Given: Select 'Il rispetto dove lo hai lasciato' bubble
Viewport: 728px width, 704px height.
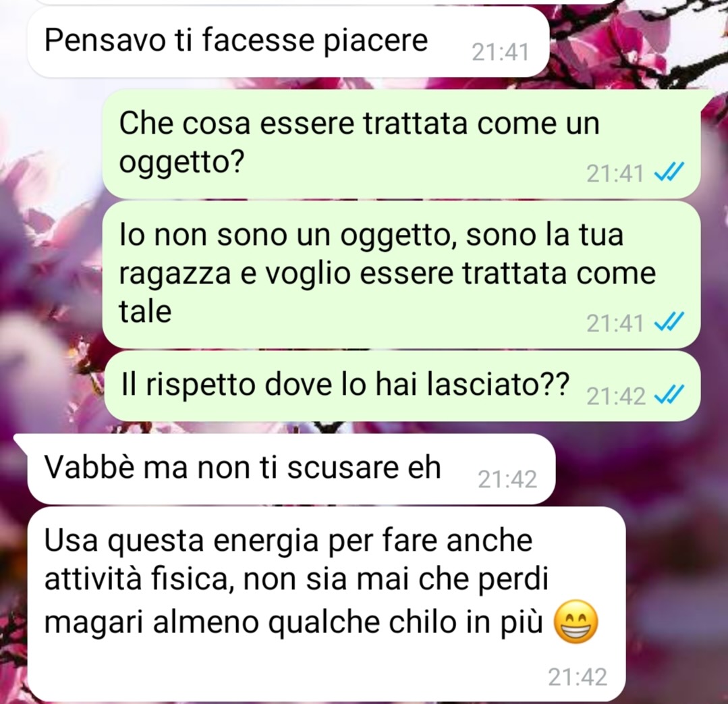Looking at the screenshot, I should pos(402,386).
